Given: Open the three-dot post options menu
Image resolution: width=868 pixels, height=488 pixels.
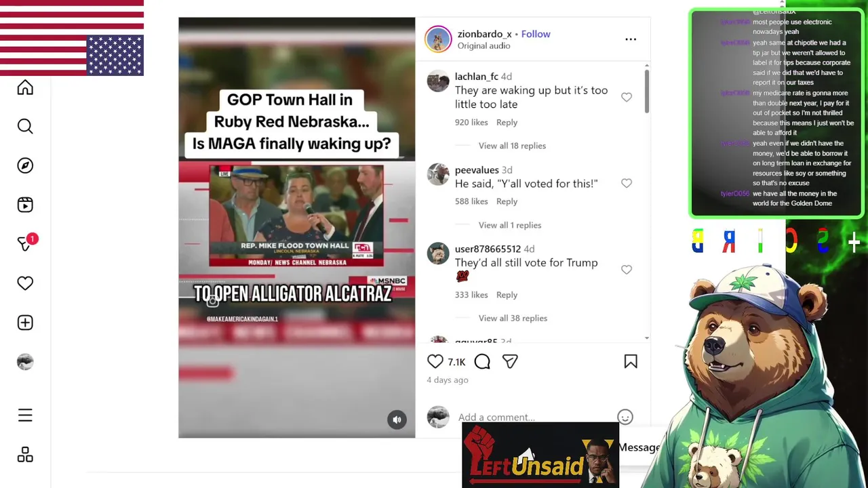Looking at the screenshot, I should [x=631, y=39].
